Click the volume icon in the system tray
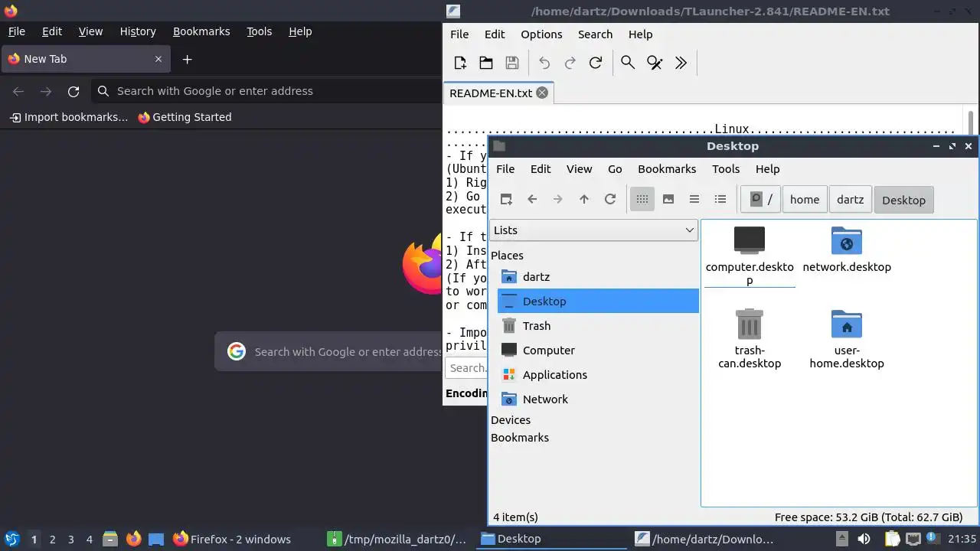 (864, 539)
